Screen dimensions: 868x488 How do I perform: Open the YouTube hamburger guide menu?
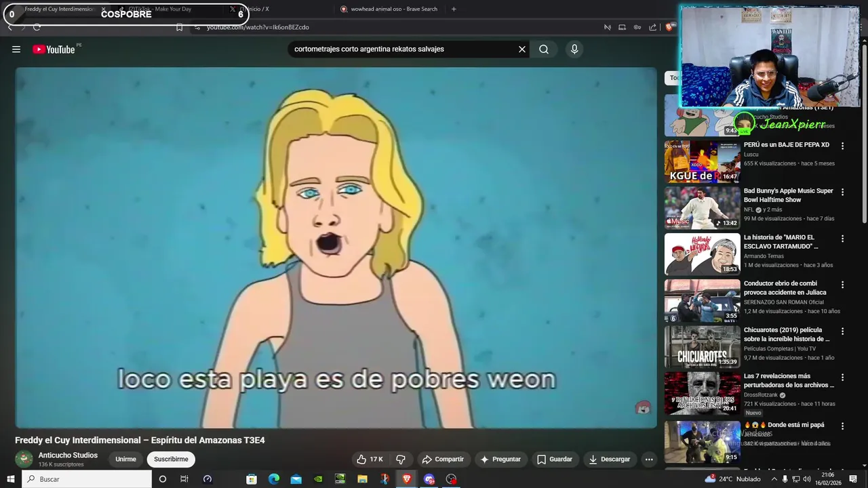(x=16, y=49)
